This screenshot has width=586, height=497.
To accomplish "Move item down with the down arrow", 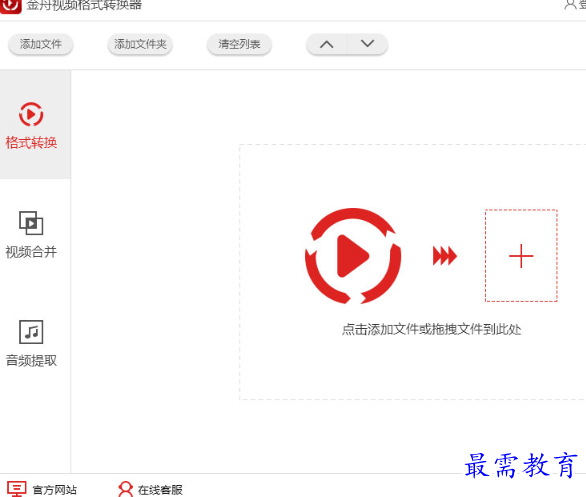I will coord(368,44).
